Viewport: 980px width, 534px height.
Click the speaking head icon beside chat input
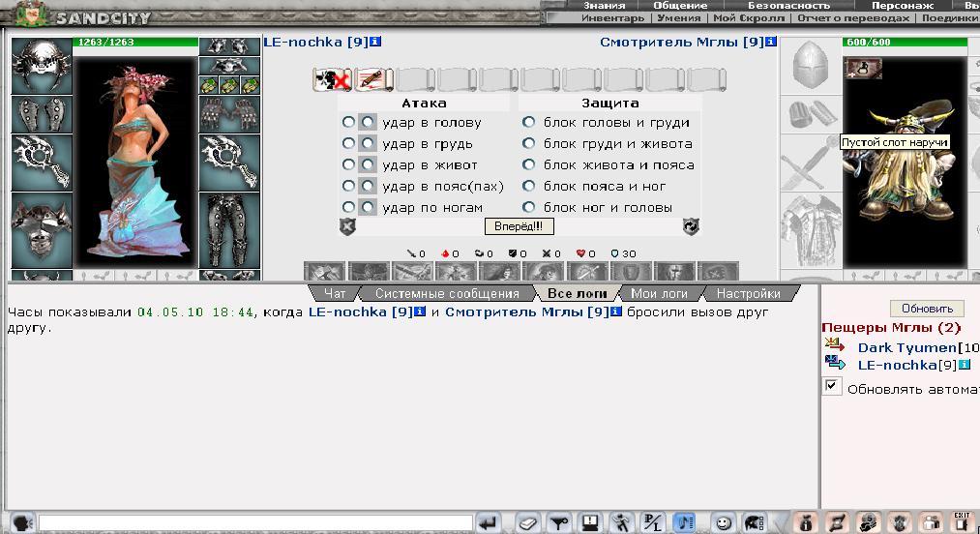(22, 522)
